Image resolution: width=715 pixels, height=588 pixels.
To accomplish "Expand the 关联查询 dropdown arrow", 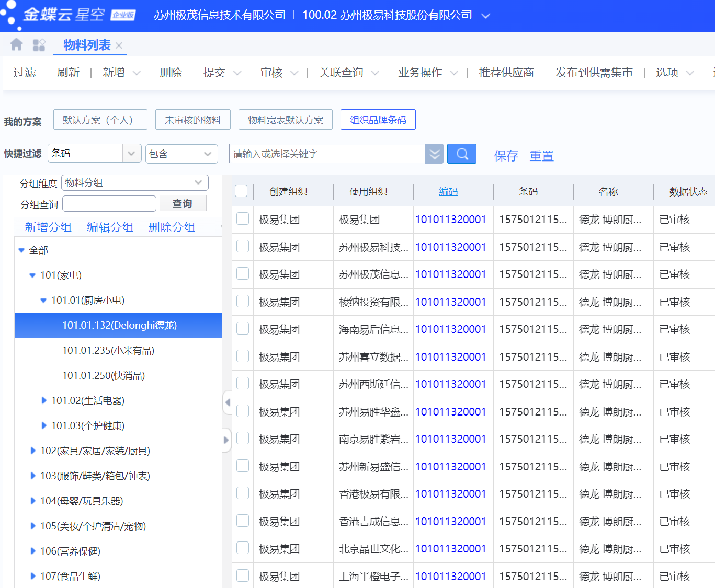I will (x=375, y=73).
